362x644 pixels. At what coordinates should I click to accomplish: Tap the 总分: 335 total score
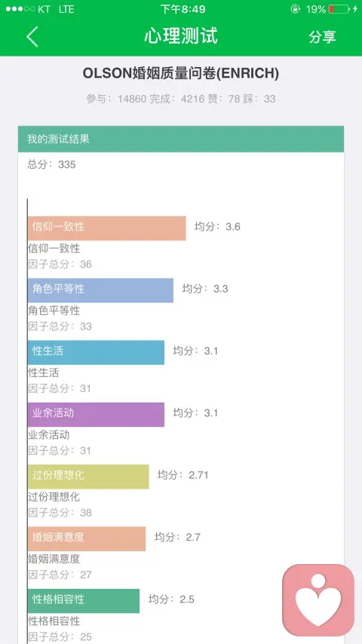point(51,164)
